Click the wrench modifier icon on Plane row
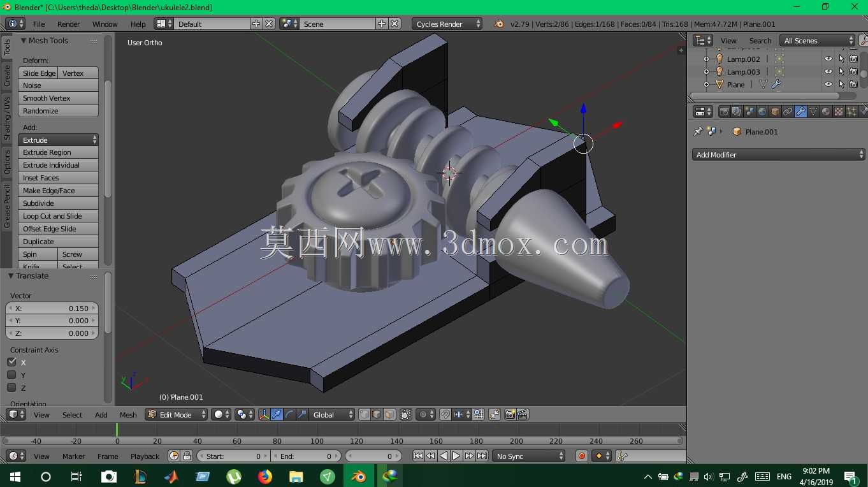Image resolution: width=868 pixels, height=487 pixels. point(776,84)
